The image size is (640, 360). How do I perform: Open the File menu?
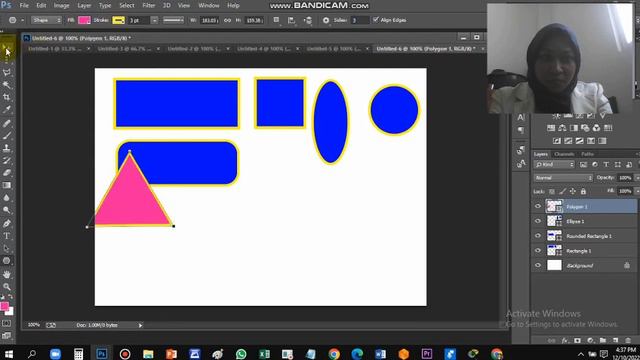tap(24, 6)
